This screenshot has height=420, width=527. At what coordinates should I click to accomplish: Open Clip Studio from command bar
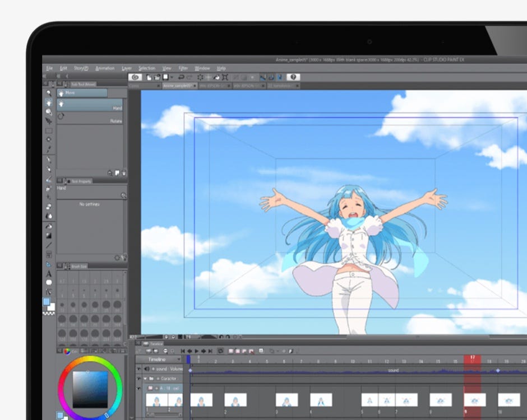(135, 77)
